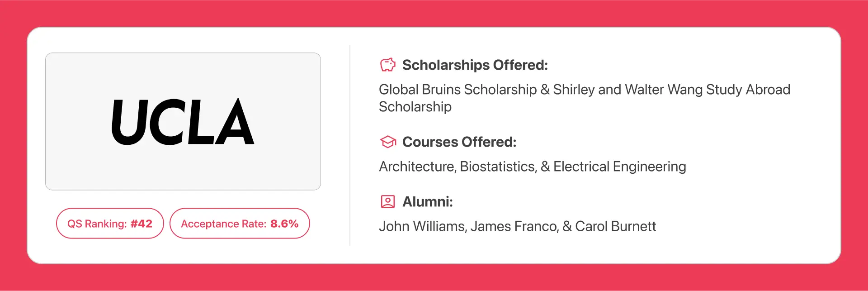Click the Biostatistics course name
The width and height of the screenshot is (868, 291).
click(x=497, y=167)
